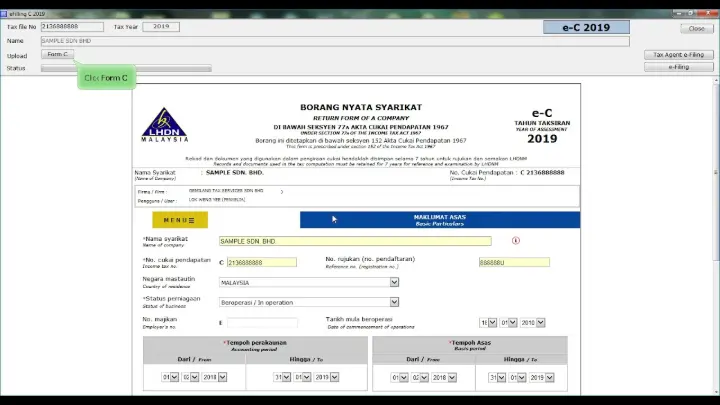Click the red info icon beside company name
Screen dimensions: 720x405
(x=516, y=241)
